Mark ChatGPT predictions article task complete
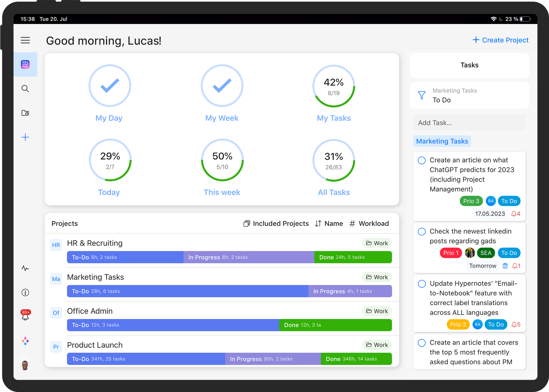This screenshot has width=549, height=392. pyautogui.click(x=422, y=160)
